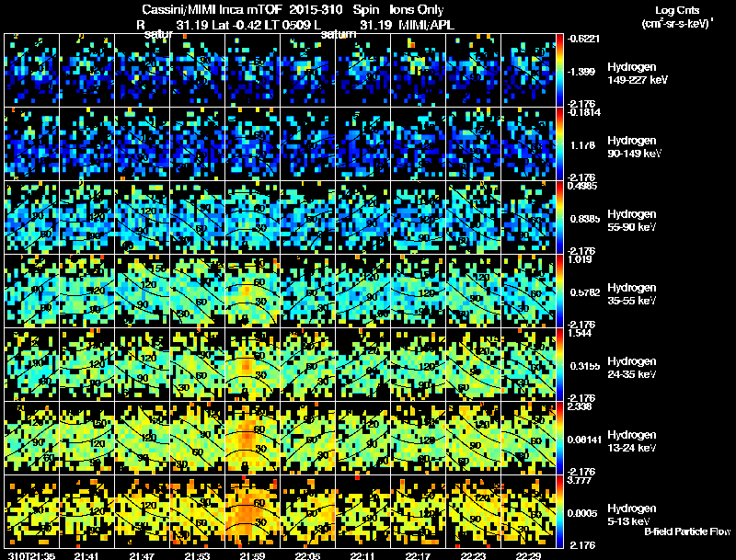The image size is (736, 560).
Task: Click the 22:11 time label
Action: pos(362,556)
